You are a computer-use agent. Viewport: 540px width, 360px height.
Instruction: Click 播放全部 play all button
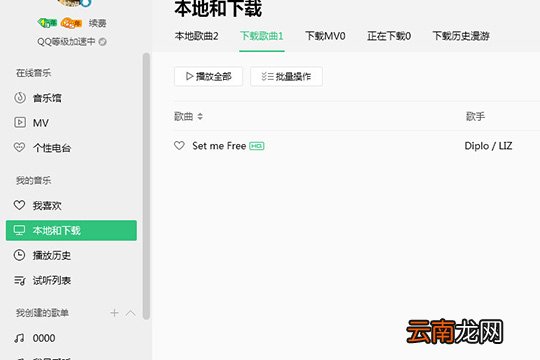click(208, 76)
